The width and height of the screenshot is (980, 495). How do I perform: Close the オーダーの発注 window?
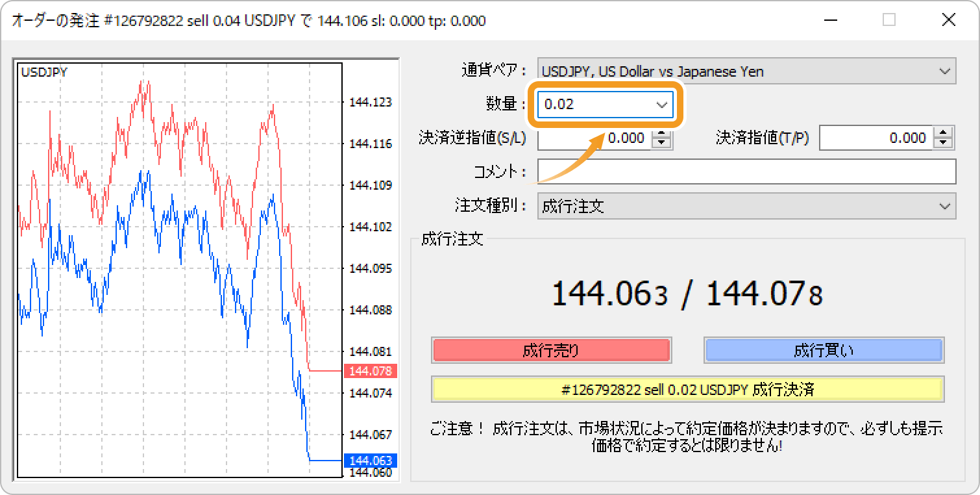(948, 20)
